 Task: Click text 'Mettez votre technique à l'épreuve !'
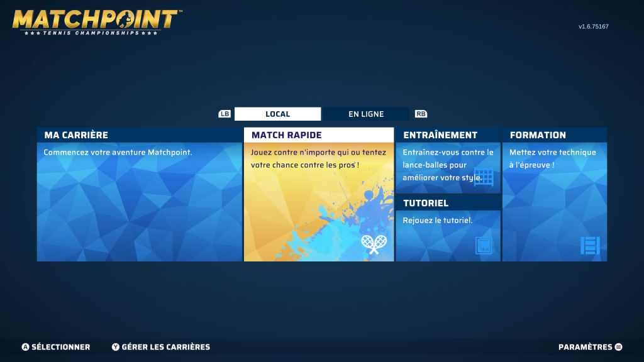(552, 158)
